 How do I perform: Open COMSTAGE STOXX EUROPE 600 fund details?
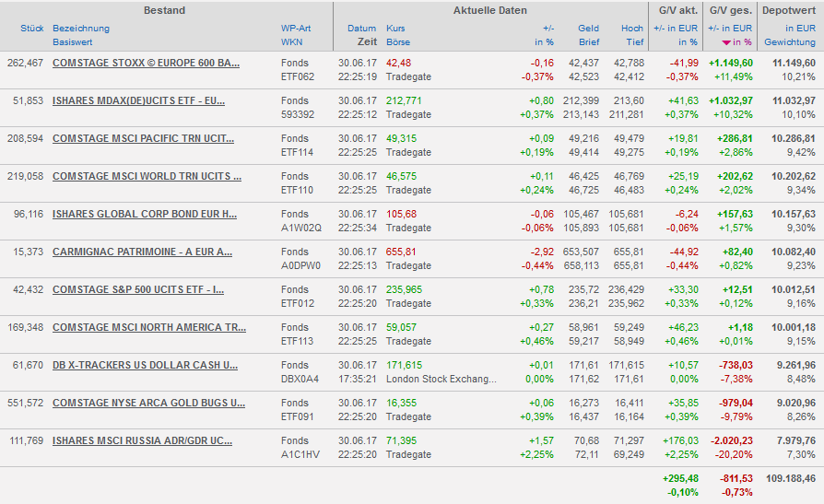point(146,63)
